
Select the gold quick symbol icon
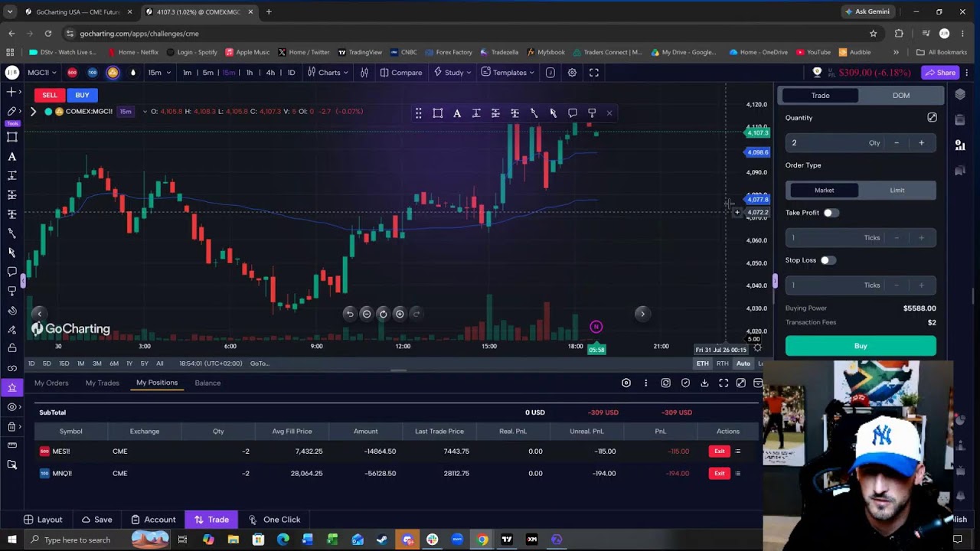113,73
